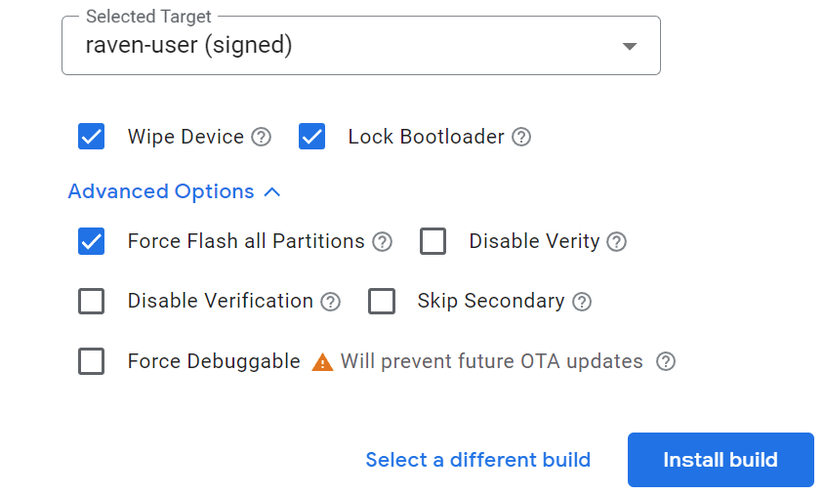Click help icon beside Lock Bootloader
This screenshot has width=825, height=496.
coord(521,137)
